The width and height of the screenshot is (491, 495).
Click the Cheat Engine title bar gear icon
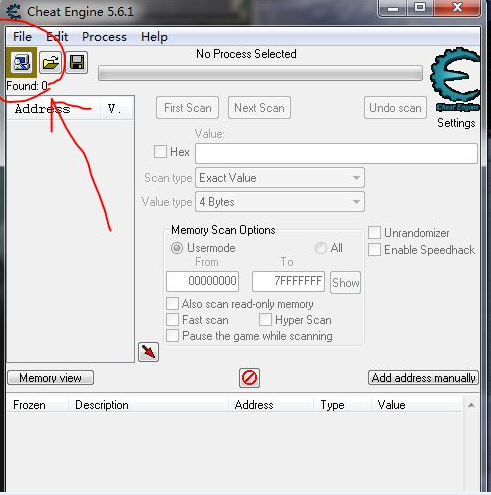click(x=14, y=12)
